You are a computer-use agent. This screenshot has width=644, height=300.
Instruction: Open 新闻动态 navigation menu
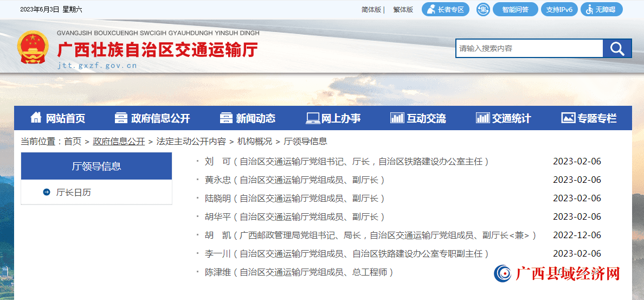click(248, 118)
